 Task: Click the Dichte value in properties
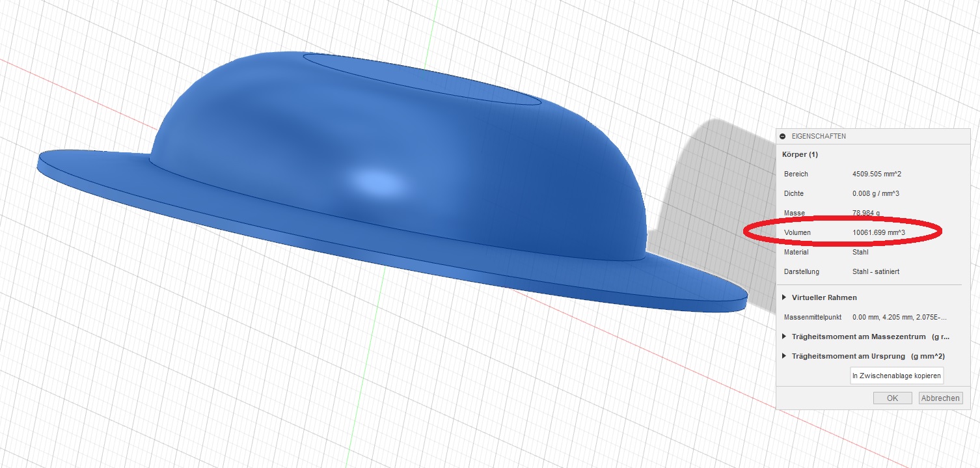coord(875,194)
